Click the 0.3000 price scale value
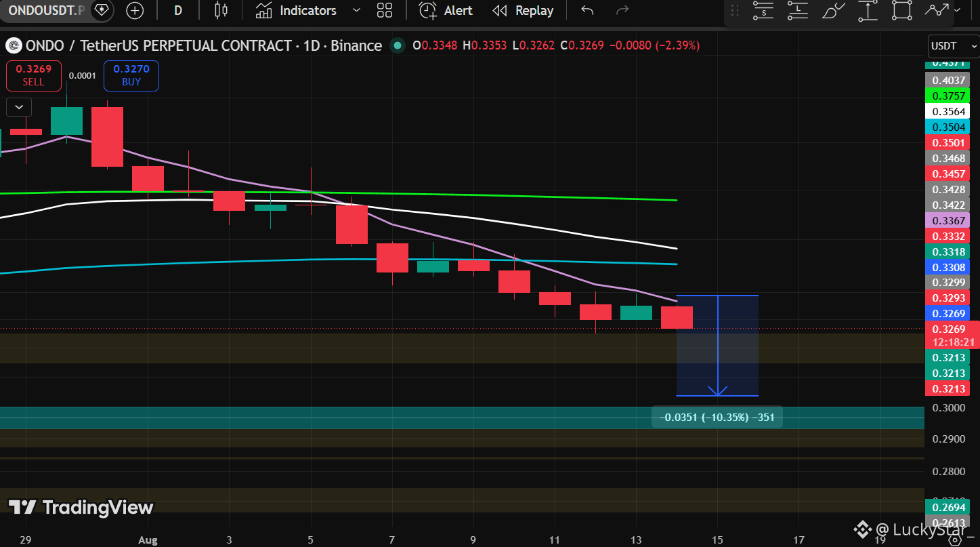Screen dimensions: 980x547 [948, 408]
